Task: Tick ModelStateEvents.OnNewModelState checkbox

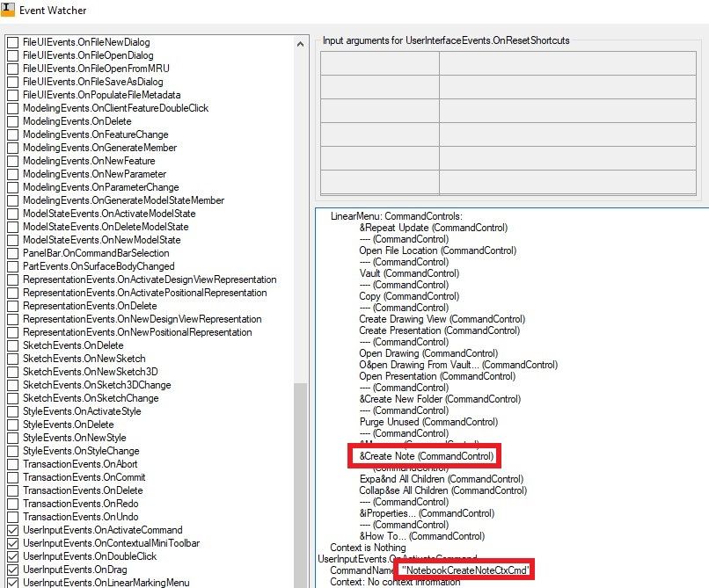Action: (12, 240)
